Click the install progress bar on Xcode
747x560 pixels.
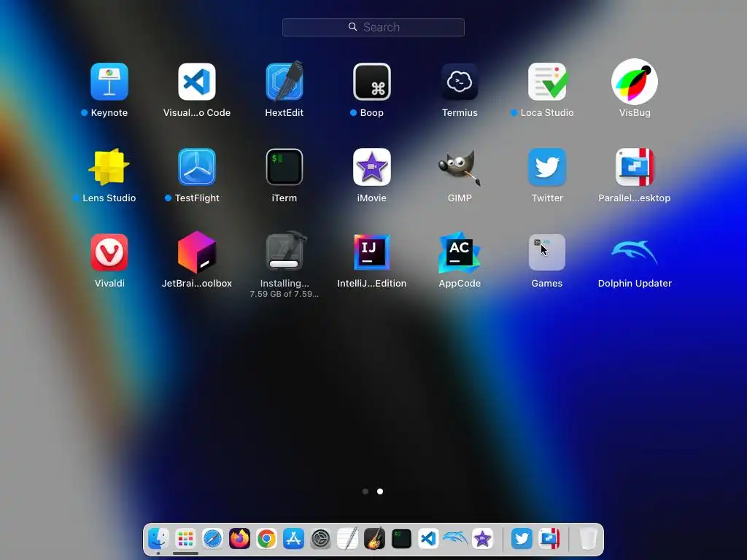pyautogui.click(x=284, y=264)
